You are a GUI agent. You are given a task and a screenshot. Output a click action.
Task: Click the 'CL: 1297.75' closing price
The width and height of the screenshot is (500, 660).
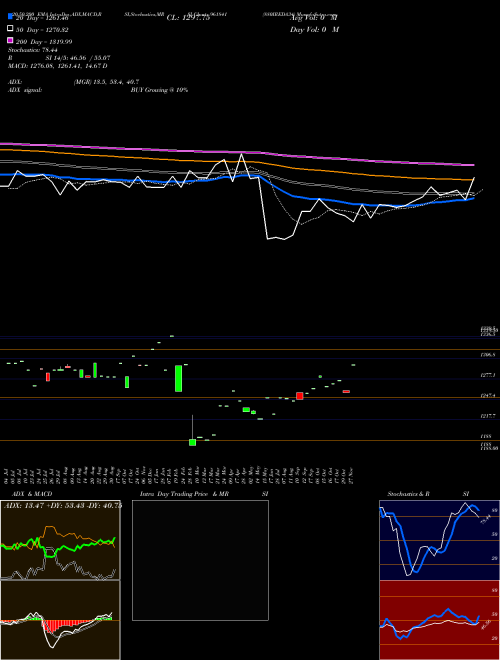tap(188, 18)
